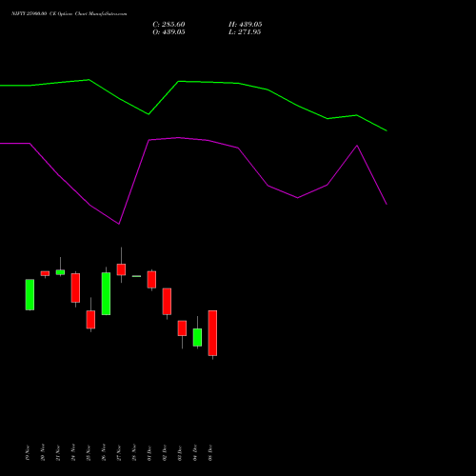Click the red candle above 01 Dec
This screenshot has width=476, height=476.
pos(151,280)
